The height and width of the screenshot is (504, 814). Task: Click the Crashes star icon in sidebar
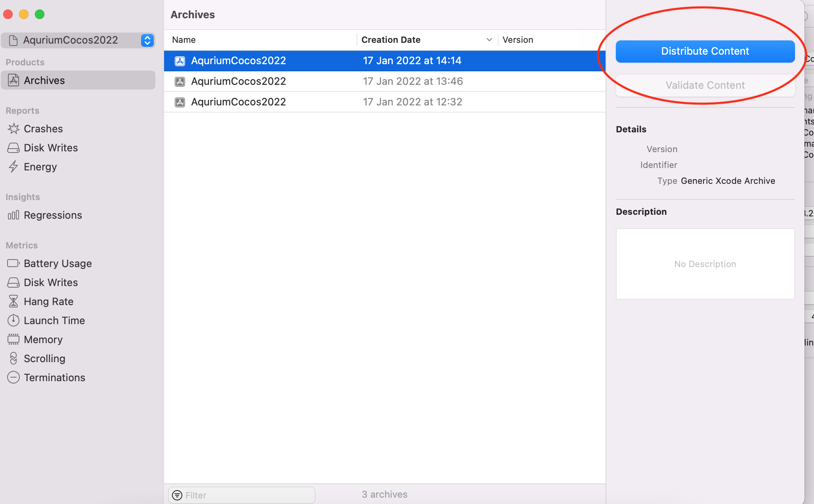(13, 129)
